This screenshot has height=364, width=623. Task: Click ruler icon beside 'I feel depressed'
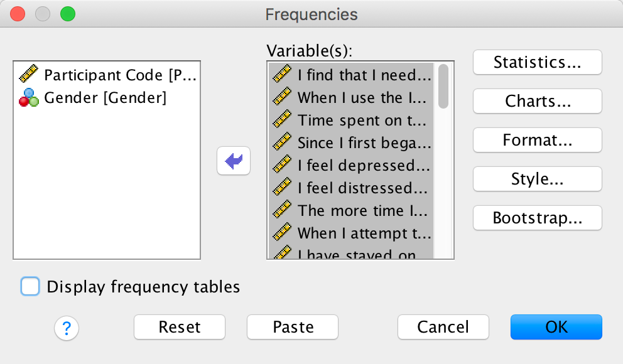click(x=282, y=166)
